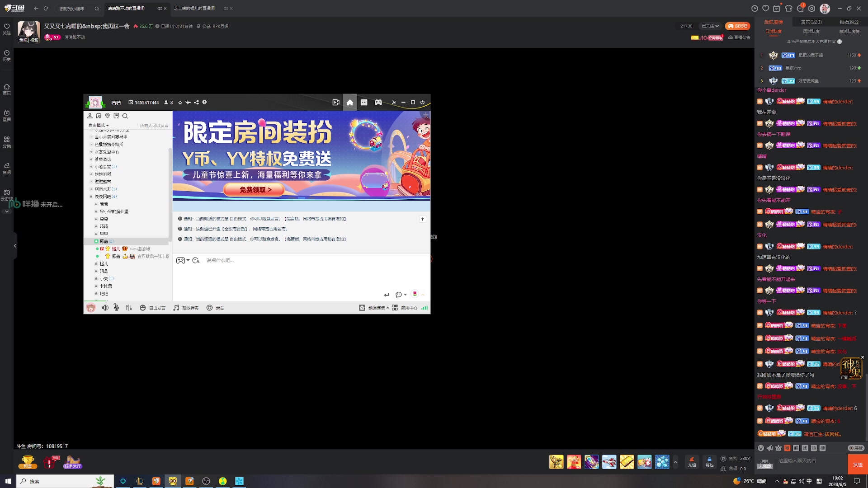The height and width of the screenshot is (488, 868).
Task: Open the game emoji dropdown in YY chat input
Action: (x=183, y=260)
